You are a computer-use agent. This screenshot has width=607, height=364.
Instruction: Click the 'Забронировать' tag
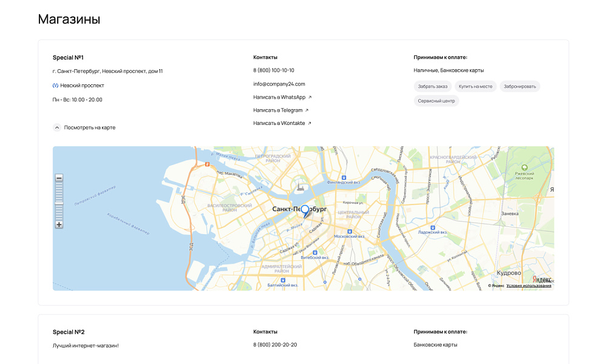520,86
